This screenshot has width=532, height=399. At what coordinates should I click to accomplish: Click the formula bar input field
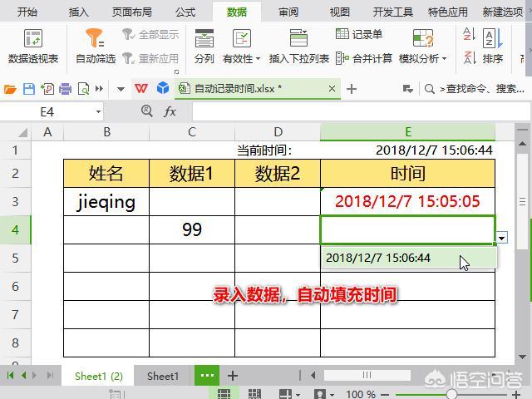click(361, 111)
